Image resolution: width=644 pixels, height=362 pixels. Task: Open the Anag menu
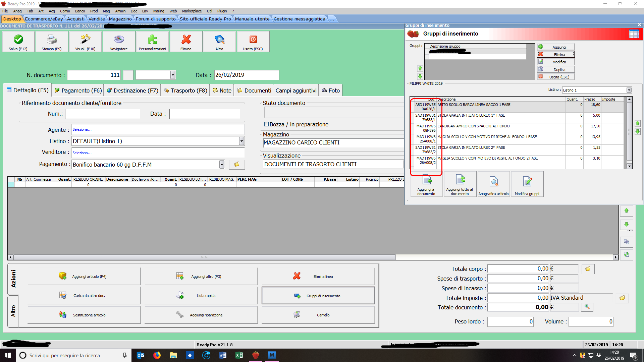pos(17,11)
